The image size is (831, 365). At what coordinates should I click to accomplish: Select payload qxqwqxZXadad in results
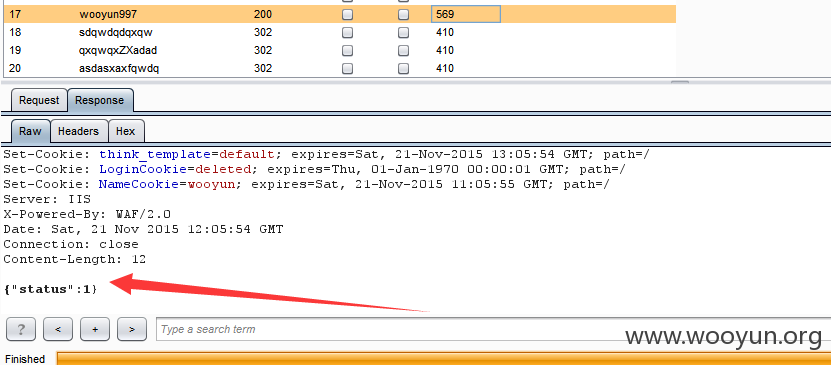[118, 50]
